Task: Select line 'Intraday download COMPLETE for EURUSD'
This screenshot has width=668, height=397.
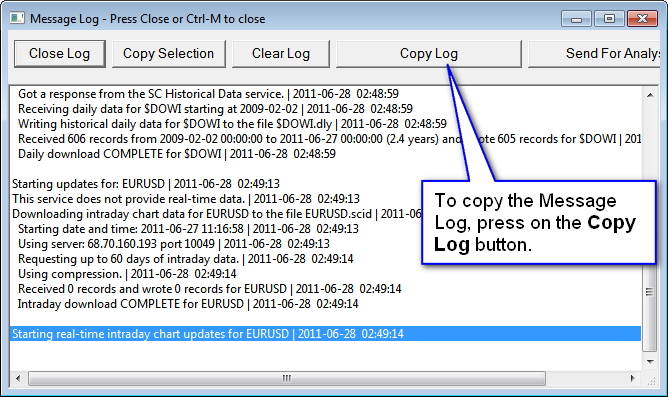Action: [188, 304]
